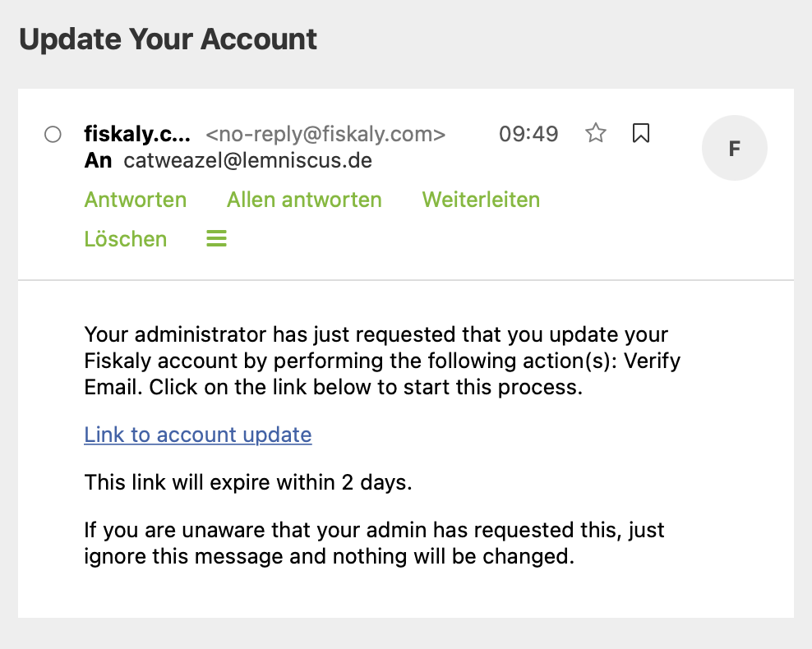Click recipient address catweazel@lemniscus.de
The image size is (812, 649).
coord(248,160)
